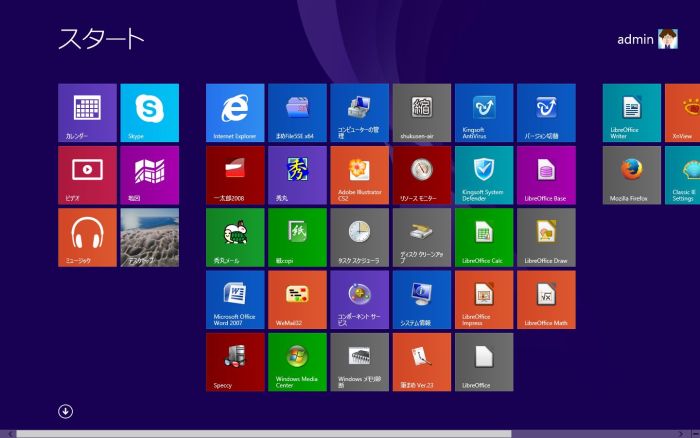Click the horizontal scrollbar at bottom
Screen dimensions: 700x438
pos(260,434)
